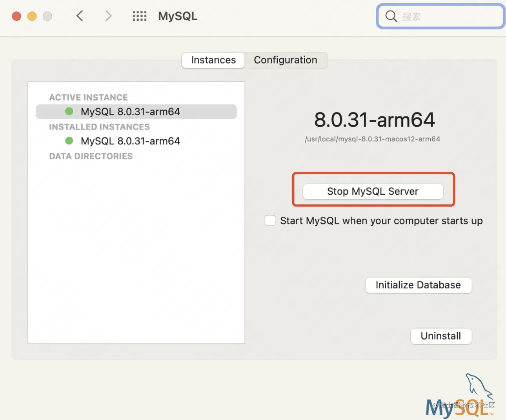The width and height of the screenshot is (506, 420).
Task: Focus the 搜索 search field
Action: coord(440,16)
